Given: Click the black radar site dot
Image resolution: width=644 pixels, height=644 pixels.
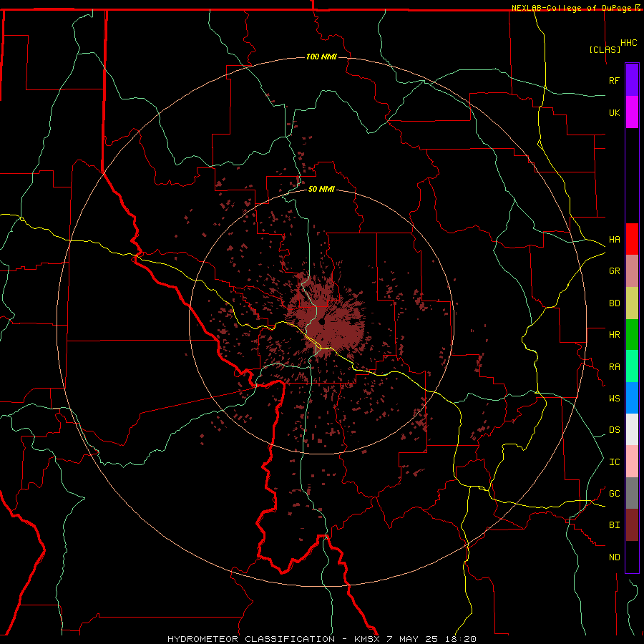Looking at the screenshot, I should point(322,321).
